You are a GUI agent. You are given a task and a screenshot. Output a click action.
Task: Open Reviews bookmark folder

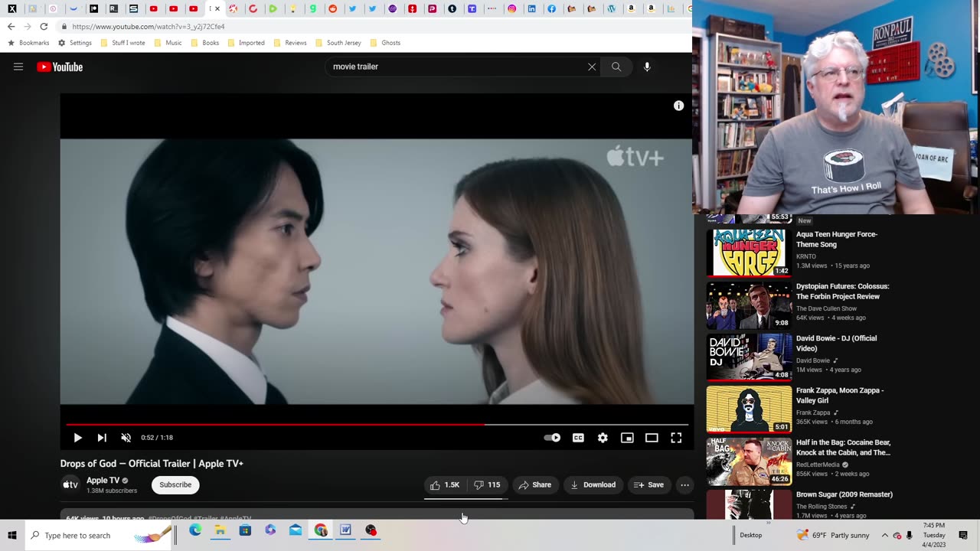pyautogui.click(x=290, y=43)
